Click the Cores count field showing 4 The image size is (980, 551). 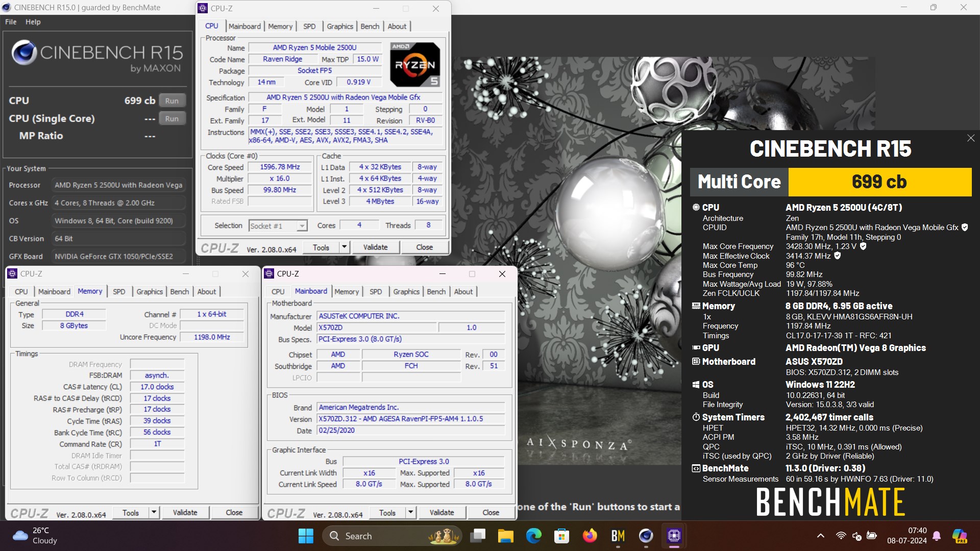pyautogui.click(x=359, y=225)
